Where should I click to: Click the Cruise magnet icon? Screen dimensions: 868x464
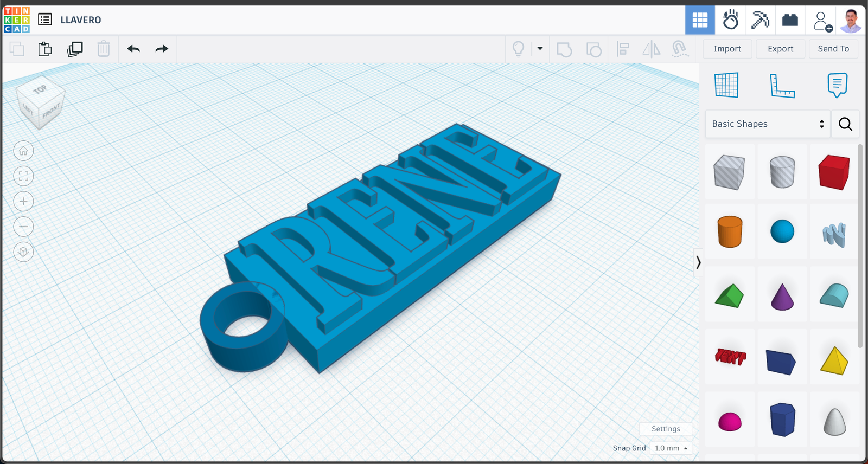680,49
